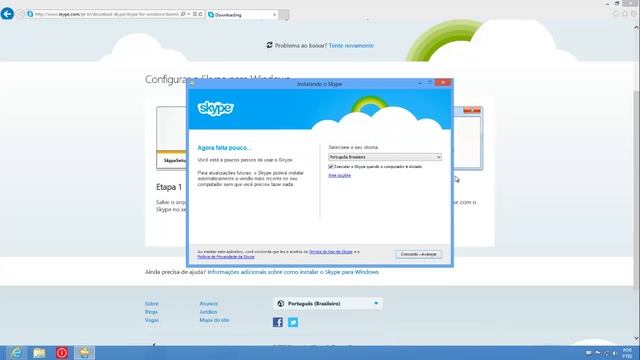This screenshot has height=360, width=640.
Task: Close the Downloading tab
Action: [x=274, y=15]
